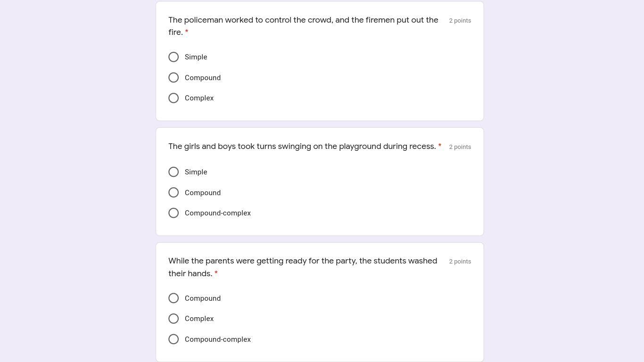Click the 'Compound' label under policeman question
This screenshot has height=362, width=644.
point(203,78)
